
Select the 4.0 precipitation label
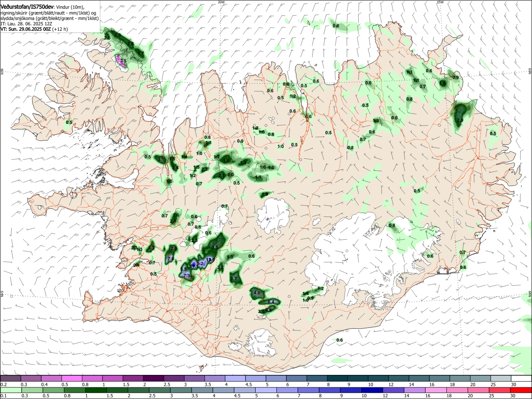pos(256,293)
